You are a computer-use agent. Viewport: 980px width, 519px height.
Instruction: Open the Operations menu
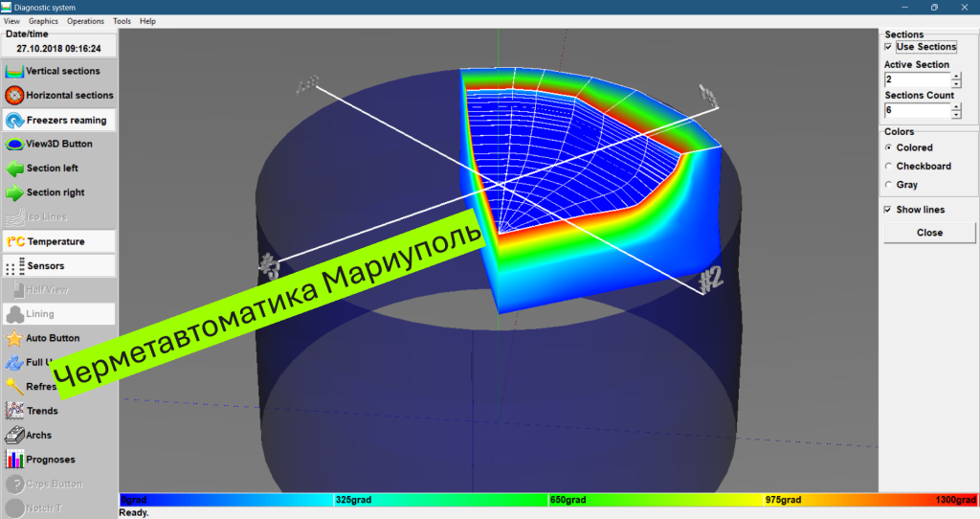click(x=85, y=21)
